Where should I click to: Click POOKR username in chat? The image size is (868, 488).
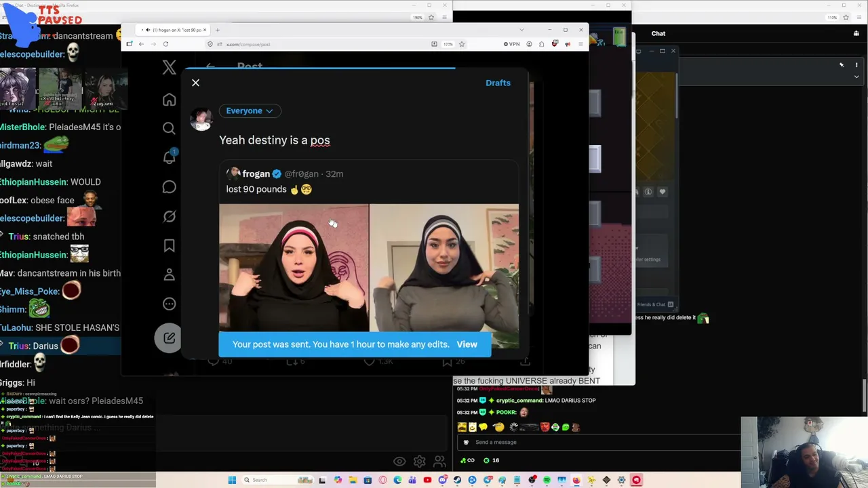(506, 412)
